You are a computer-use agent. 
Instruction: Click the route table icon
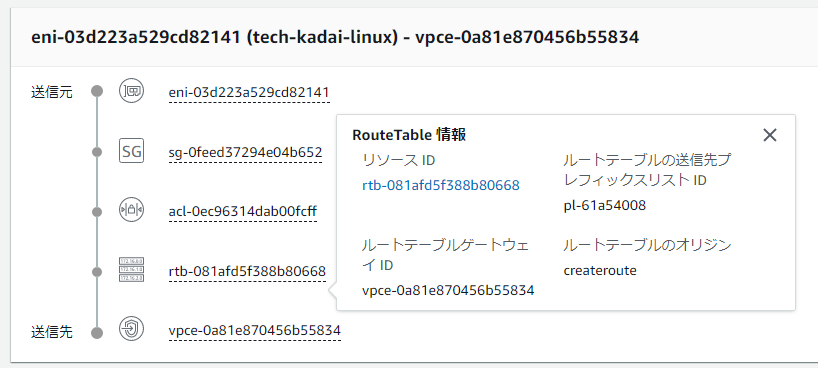click(131, 270)
